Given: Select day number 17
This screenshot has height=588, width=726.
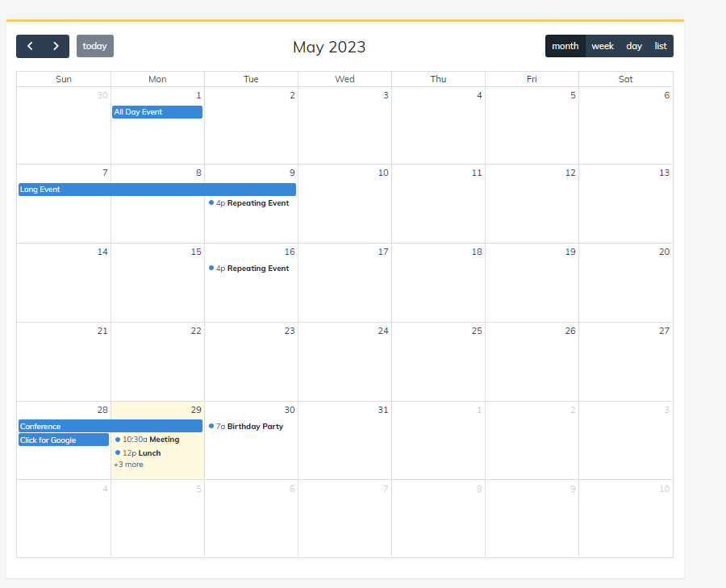Looking at the screenshot, I should pos(383,252).
